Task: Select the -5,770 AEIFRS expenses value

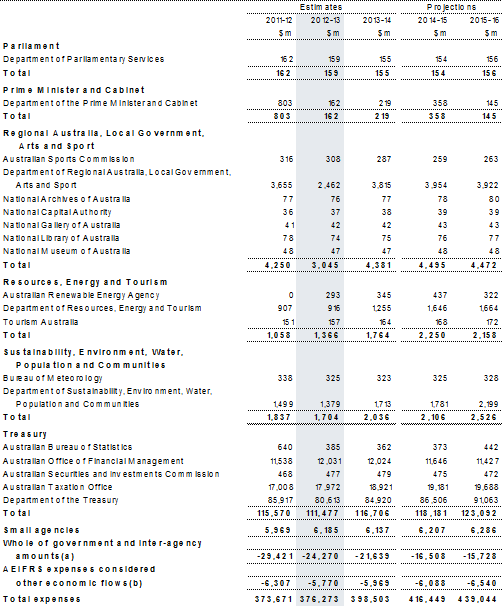Action: pos(323,583)
